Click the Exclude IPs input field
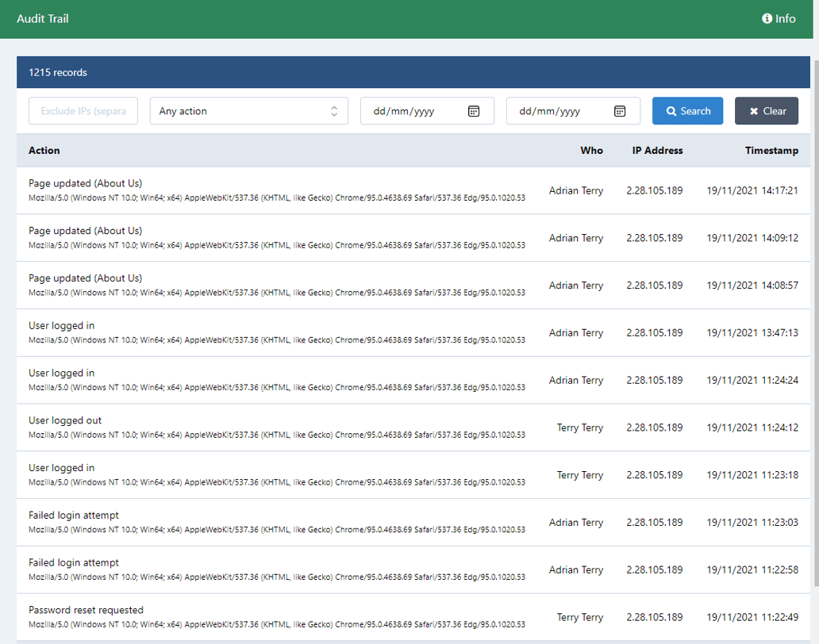Viewport: 819px width, 644px height. (x=83, y=110)
